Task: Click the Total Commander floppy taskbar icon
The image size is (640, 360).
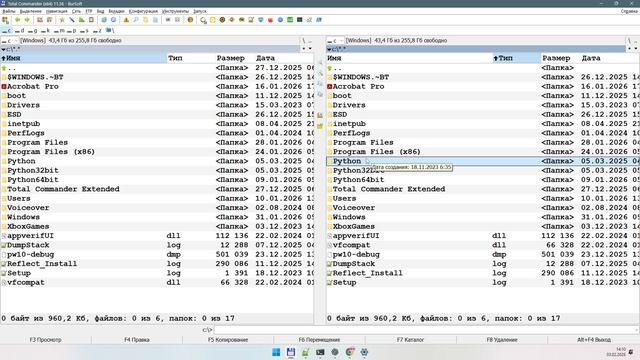Action: tap(291, 352)
